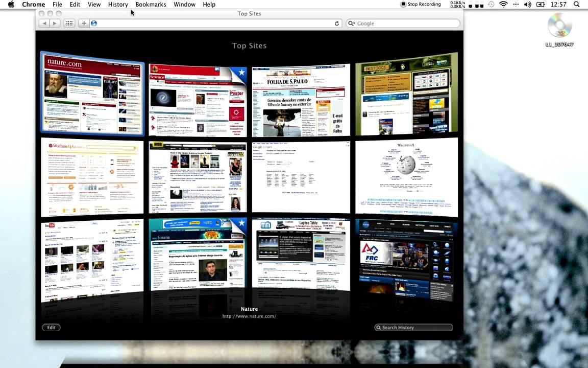
Task: Open the File menu
Action: point(57,5)
